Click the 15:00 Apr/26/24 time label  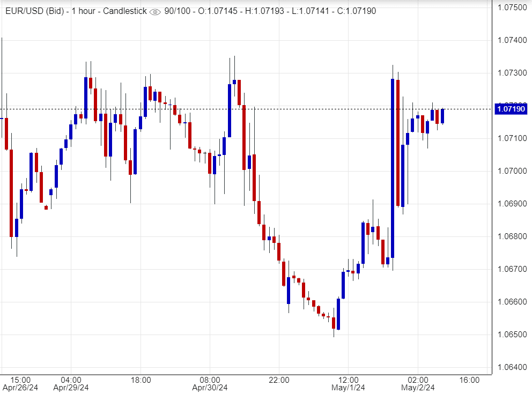[20, 383]
